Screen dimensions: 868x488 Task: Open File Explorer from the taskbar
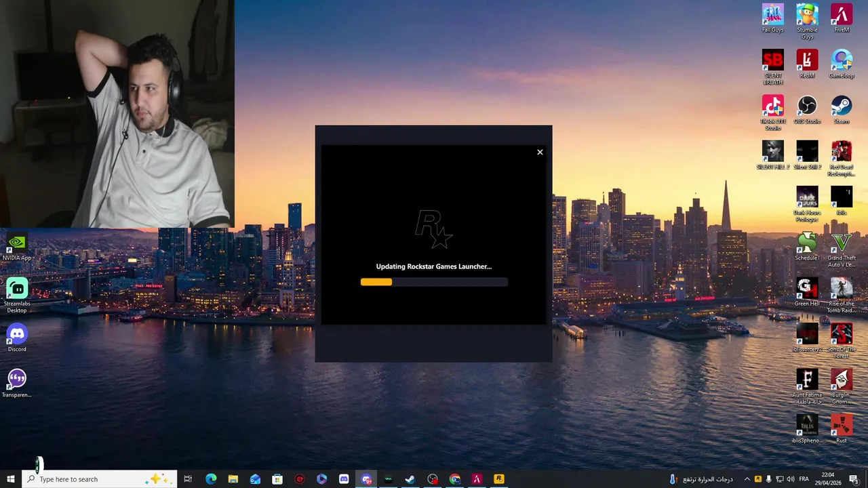[x=233, y=479]
